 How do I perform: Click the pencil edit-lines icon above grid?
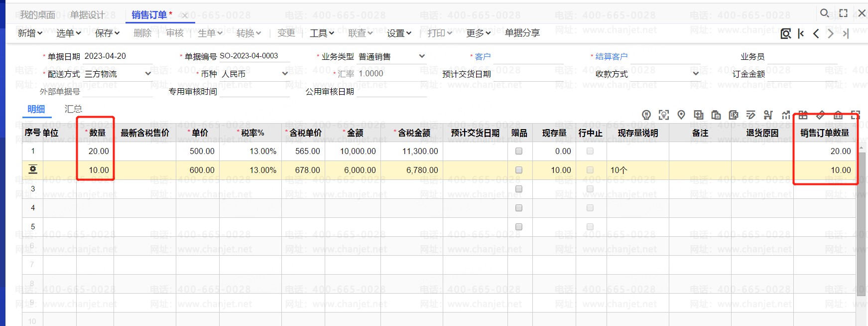tap(751, 115)
